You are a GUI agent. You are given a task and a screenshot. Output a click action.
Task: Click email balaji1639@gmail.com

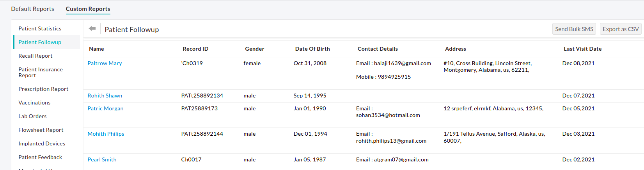point(403,63)
